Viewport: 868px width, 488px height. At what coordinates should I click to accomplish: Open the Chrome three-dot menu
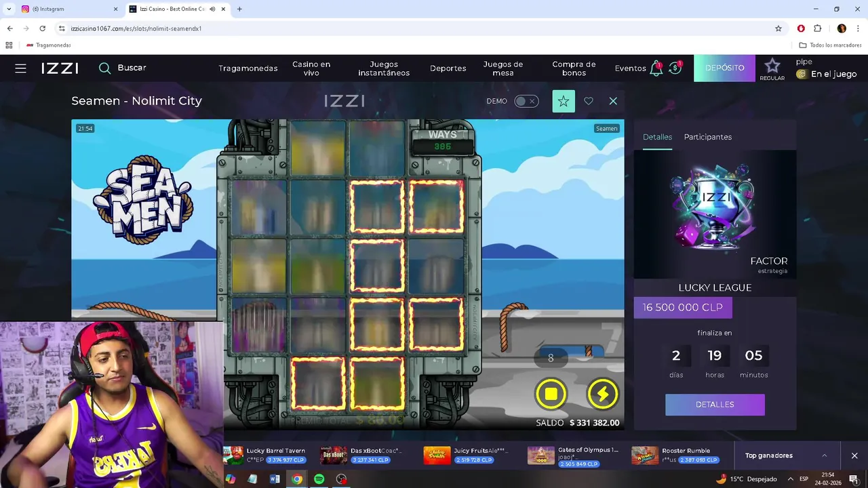pos(859,28)
